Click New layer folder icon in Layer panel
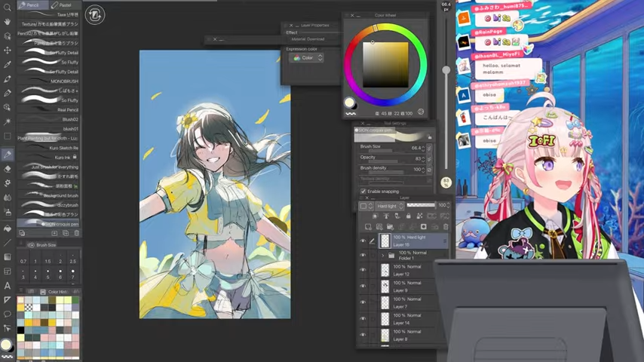Screen dimensions: 644x362 tap(390, 227)
